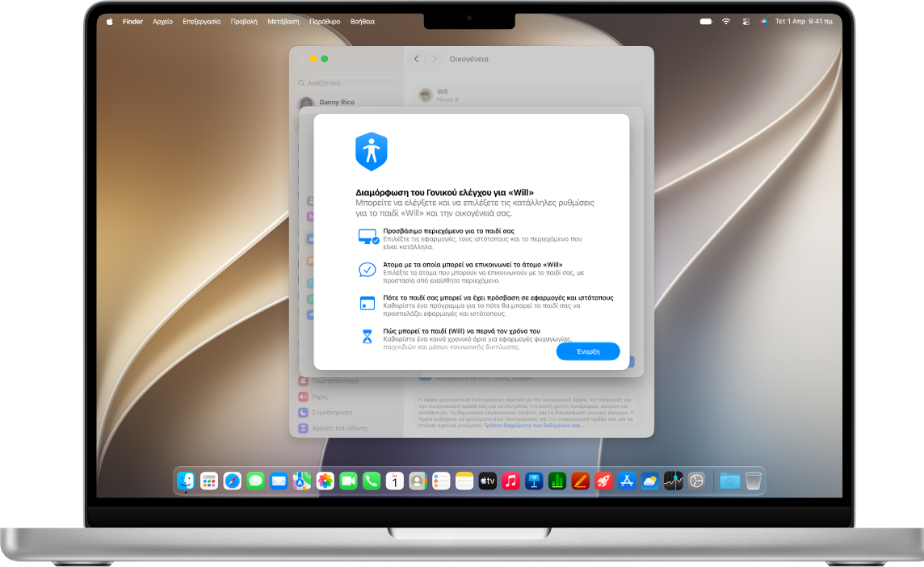Open the Αρχείο menu
This screenshot has width=924, height=567.
[162, 21]
